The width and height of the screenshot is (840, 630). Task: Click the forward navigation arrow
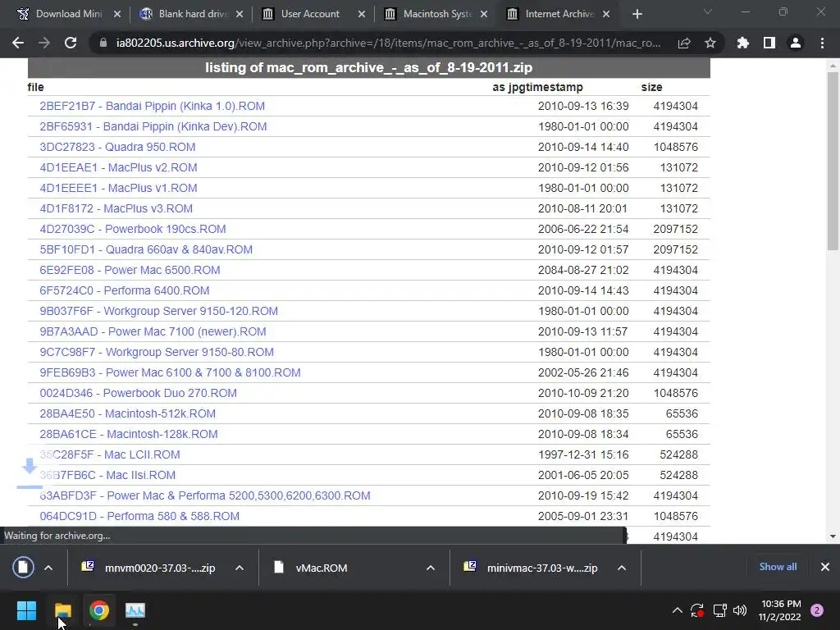pyautogui.click(x=44, y=43)
